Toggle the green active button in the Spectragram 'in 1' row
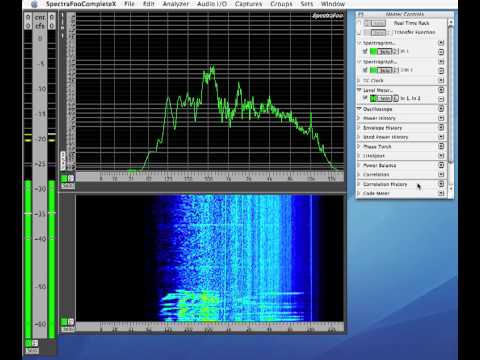The image size is (480, 360). tap(373, 51)
